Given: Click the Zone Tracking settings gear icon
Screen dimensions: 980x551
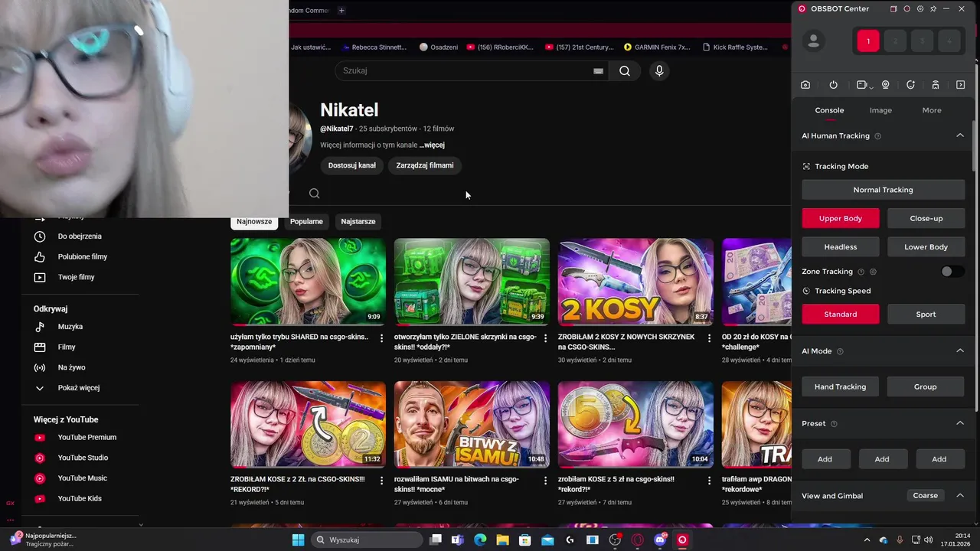Looking at the screenshot, I should [873, 272].
